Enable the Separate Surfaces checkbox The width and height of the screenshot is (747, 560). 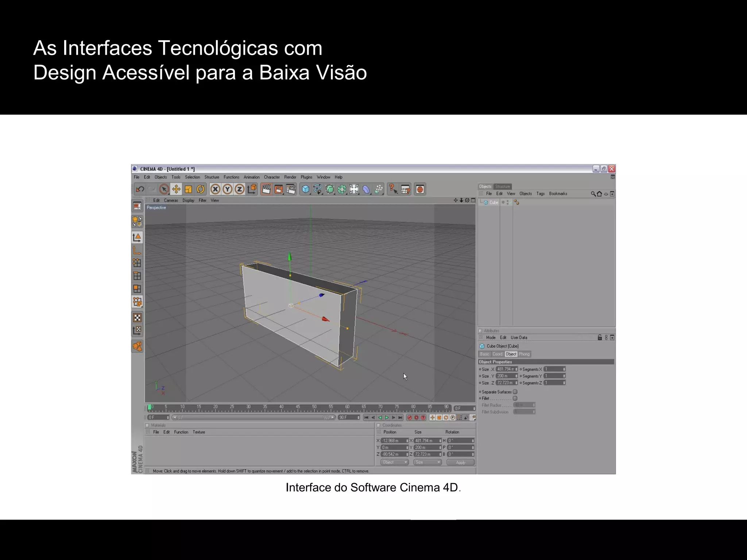(515, 392)
